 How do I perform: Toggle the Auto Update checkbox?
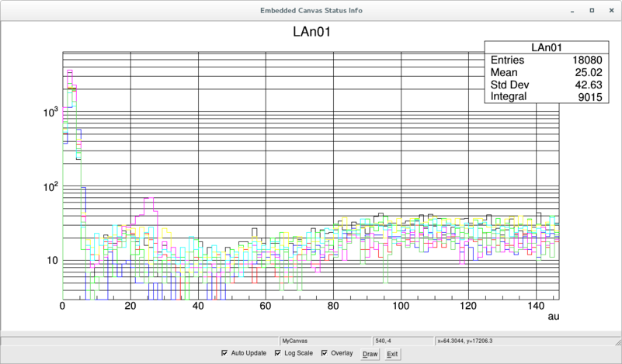coord(225,353)
